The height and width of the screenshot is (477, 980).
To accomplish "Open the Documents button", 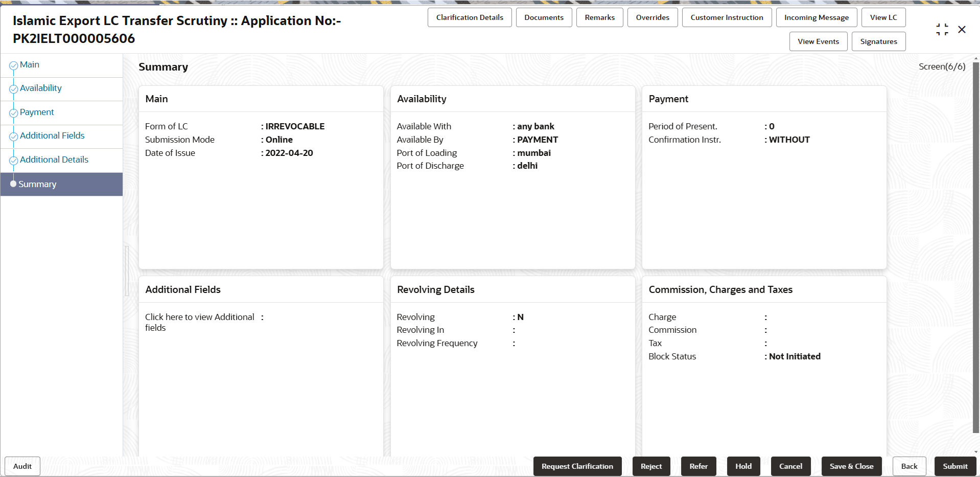I will coord(544,17).
